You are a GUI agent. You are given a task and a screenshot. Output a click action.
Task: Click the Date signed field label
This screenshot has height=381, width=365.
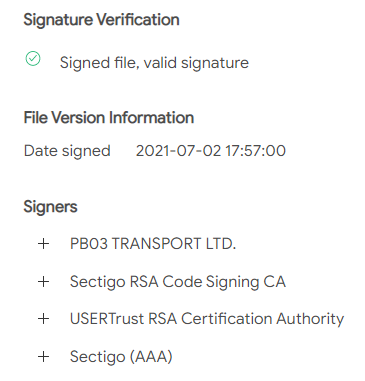tap(67, 151)
